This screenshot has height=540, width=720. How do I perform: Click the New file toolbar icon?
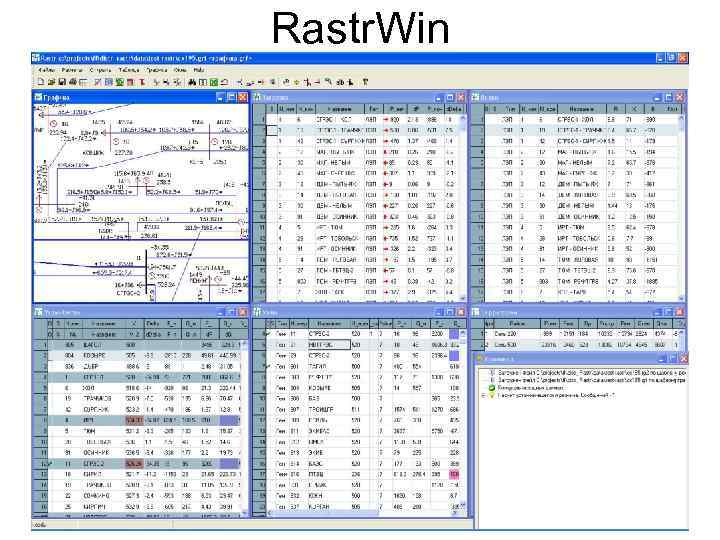[41, 82]
